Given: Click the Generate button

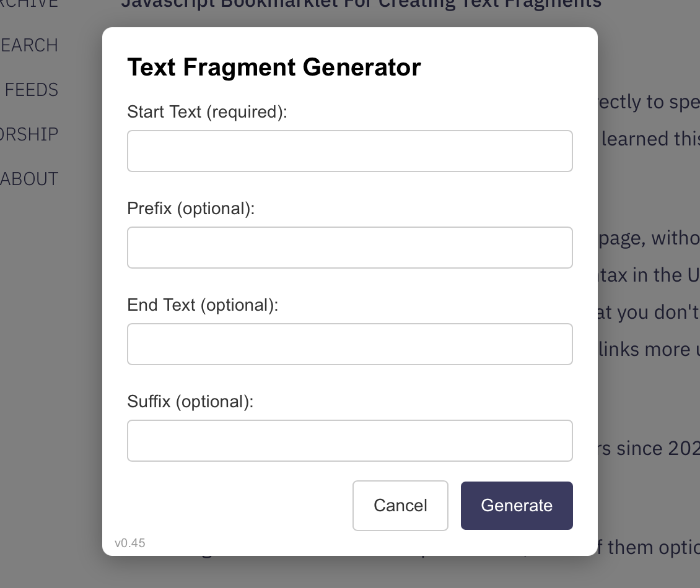Looking at the screenshot, I should [x=517, y=505].
